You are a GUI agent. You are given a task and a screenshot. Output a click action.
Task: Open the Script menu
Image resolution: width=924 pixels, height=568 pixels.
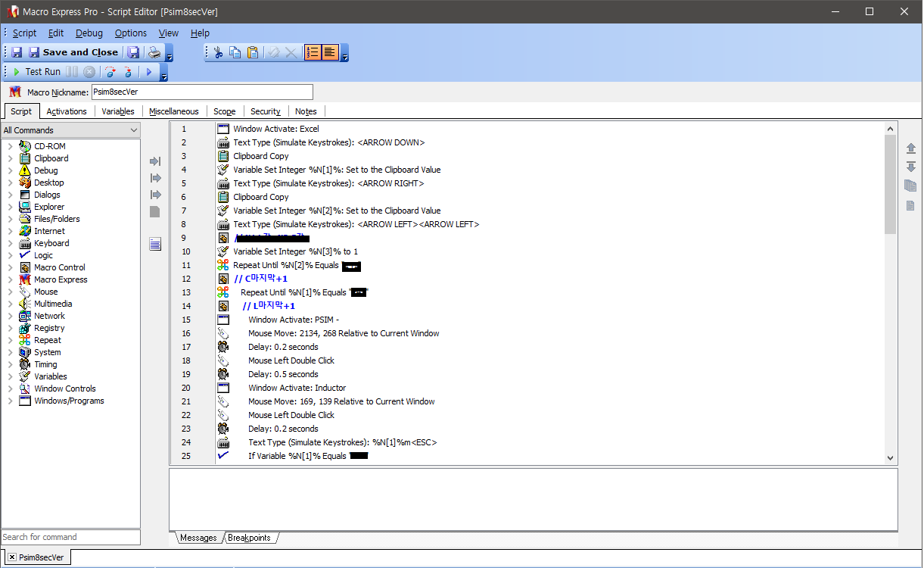coord(24,33)
